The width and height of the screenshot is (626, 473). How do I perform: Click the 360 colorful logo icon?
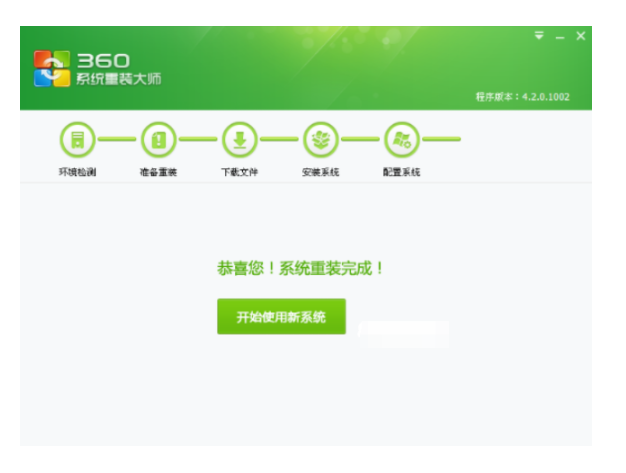tap(52, 69)
